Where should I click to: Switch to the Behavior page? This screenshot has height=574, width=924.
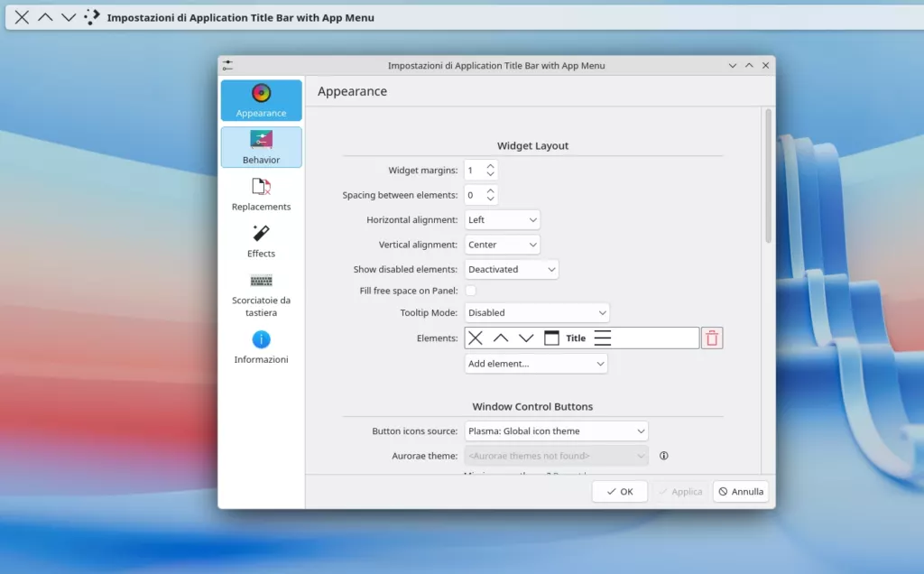point(261,147)
